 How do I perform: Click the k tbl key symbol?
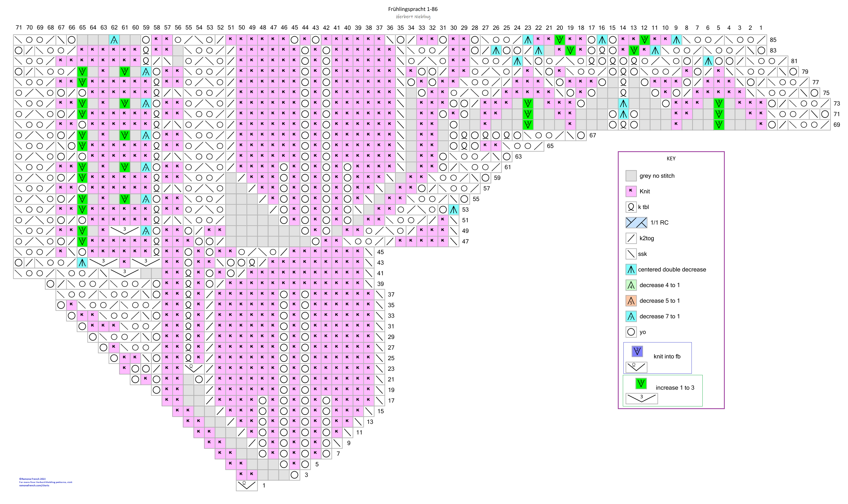631,207
